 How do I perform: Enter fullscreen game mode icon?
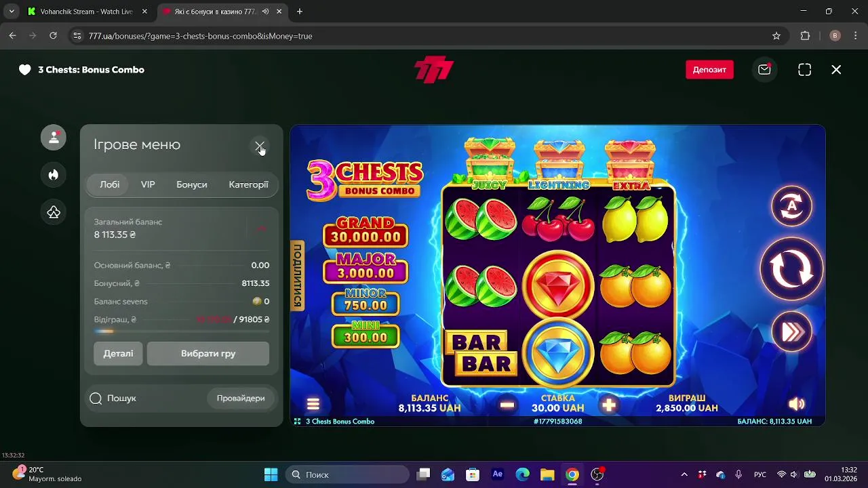[804, 70]
